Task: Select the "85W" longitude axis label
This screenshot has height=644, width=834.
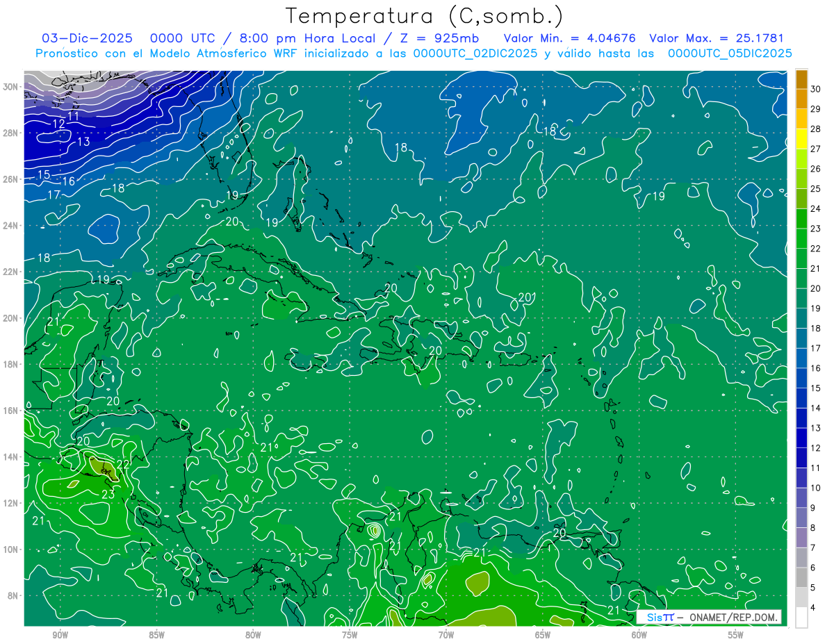Action: coord(156,635)
